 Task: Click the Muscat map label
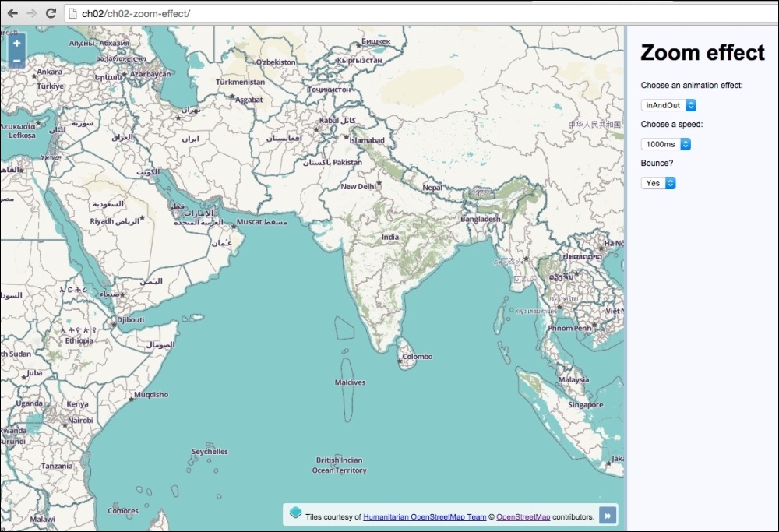[249, 221]
